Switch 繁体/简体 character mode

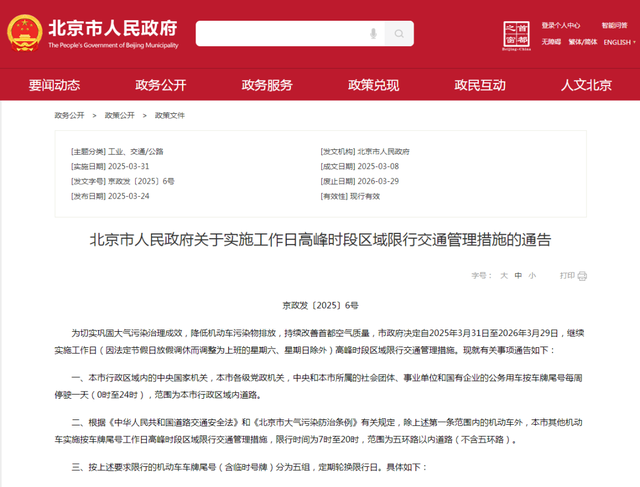click(x=582, y=42)
